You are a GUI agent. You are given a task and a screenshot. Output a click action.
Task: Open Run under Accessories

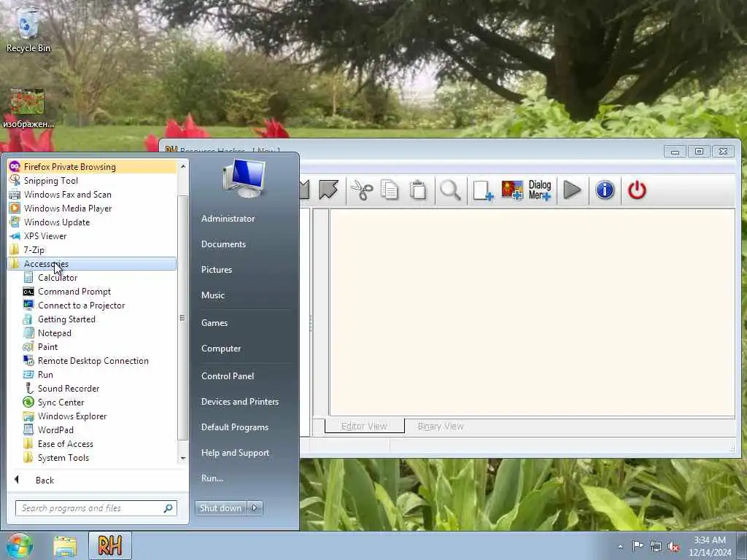[x=92, y=374]
